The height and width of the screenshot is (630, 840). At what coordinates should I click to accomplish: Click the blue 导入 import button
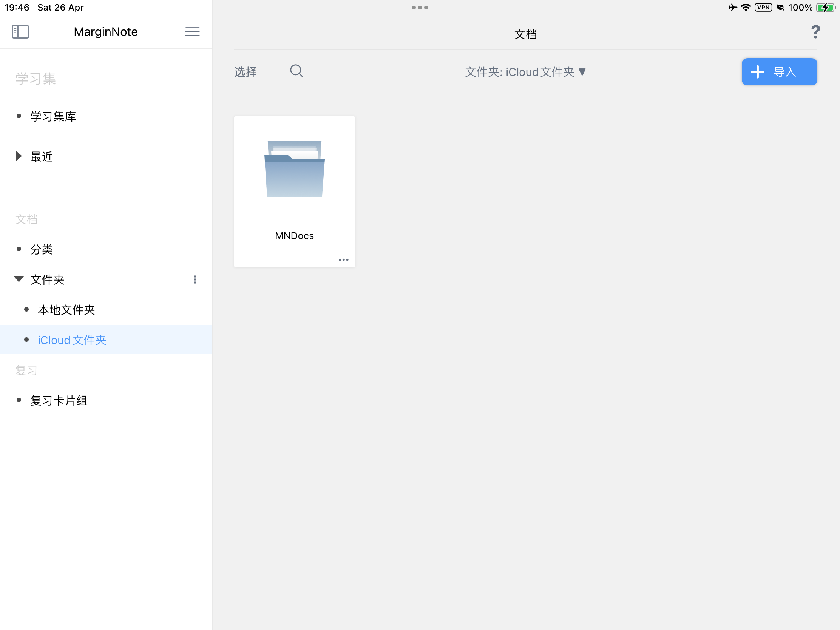pyautogui.click(x=779, y=72)
